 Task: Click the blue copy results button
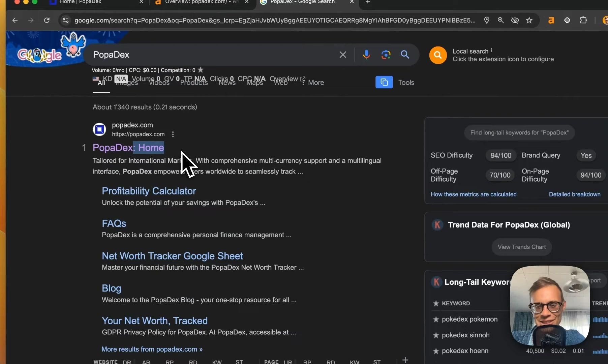point(384,82)
